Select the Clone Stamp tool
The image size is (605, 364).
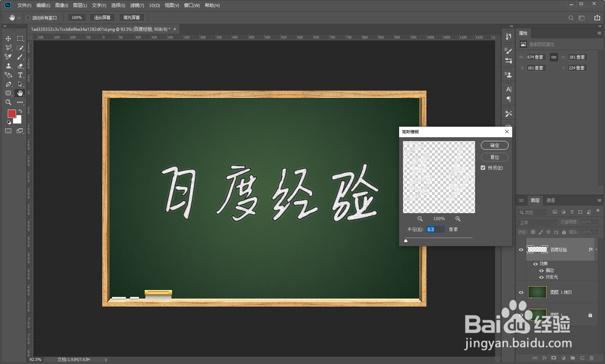(8, 66)
